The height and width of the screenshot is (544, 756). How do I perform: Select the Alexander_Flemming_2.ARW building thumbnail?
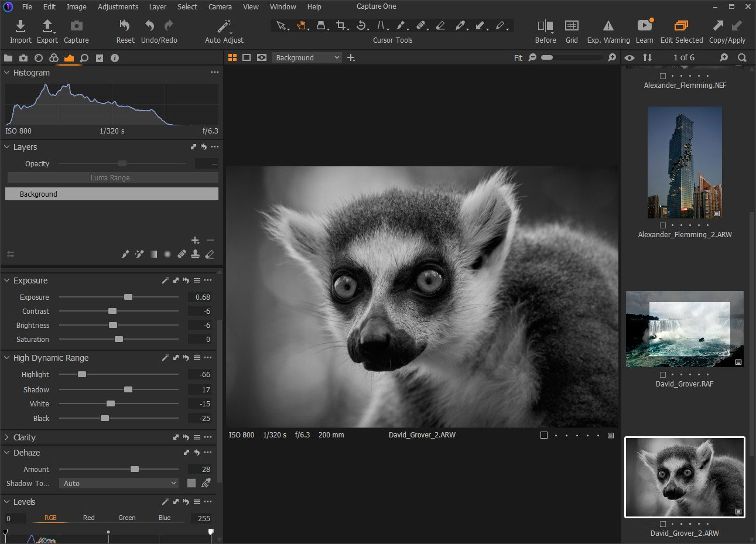click(x=685, y=162)
